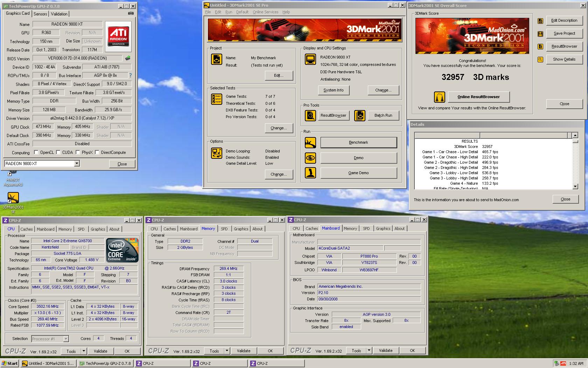Click the GPU-Z screenshot camera icon
This screenshot has height=368, width=588.
pos(131,13)
